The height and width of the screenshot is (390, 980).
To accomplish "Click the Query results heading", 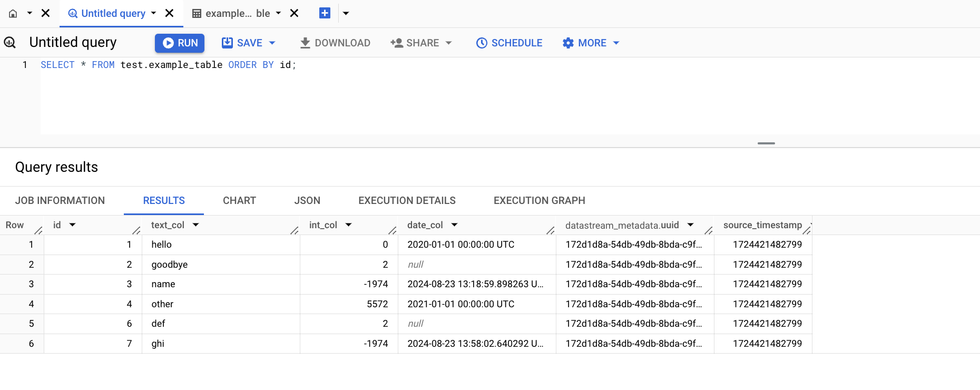I will (x=56, y=167).
